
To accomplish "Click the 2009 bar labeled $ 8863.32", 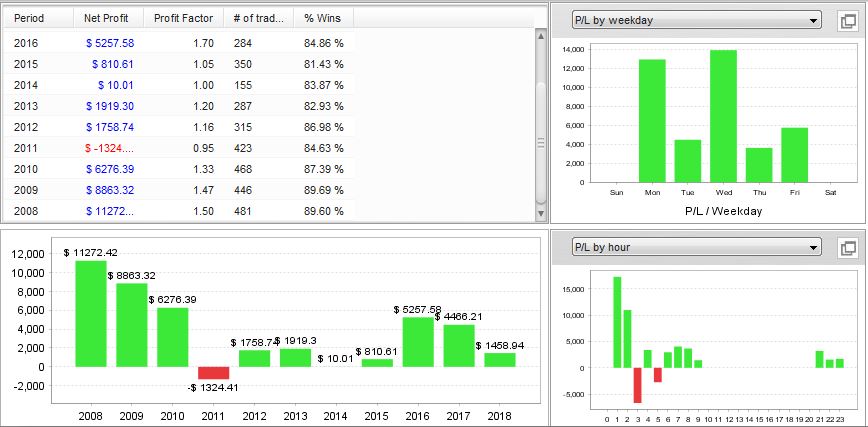I will [132, 325].
